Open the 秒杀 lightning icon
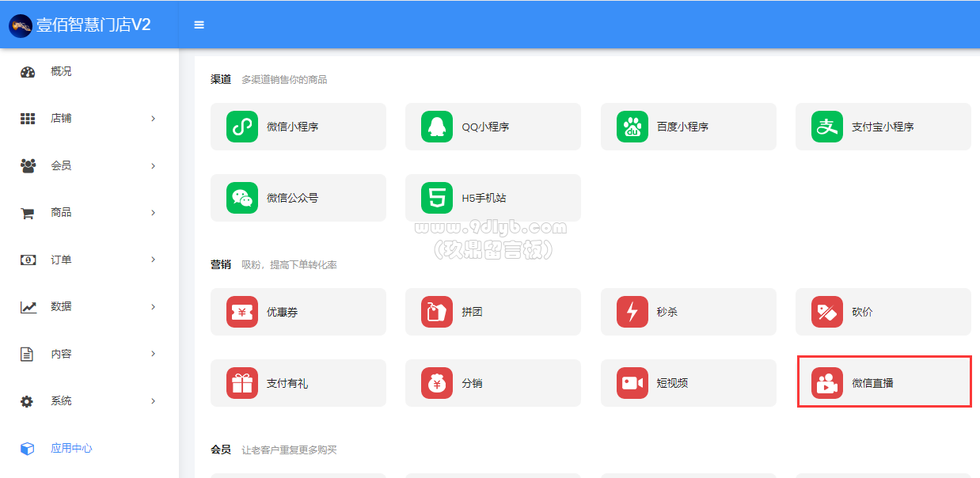Viewport: 980px width, 478px height. click(x=632, y=312)
